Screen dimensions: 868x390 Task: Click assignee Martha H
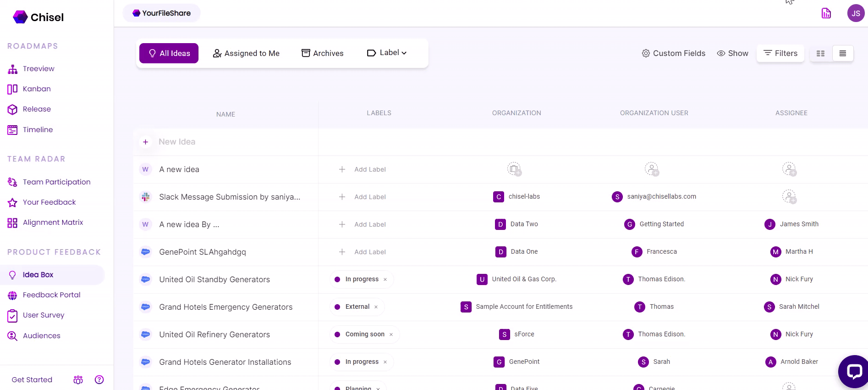[791, 252]
